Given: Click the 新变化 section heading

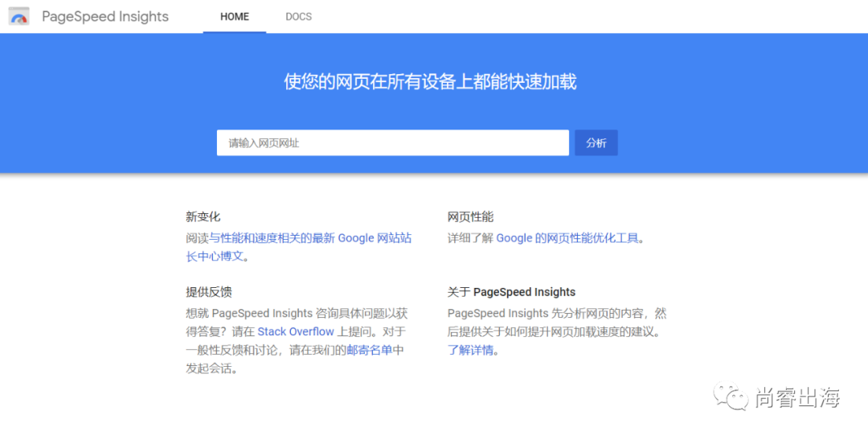Looking at the screenshot, I should tap(203, 216).
